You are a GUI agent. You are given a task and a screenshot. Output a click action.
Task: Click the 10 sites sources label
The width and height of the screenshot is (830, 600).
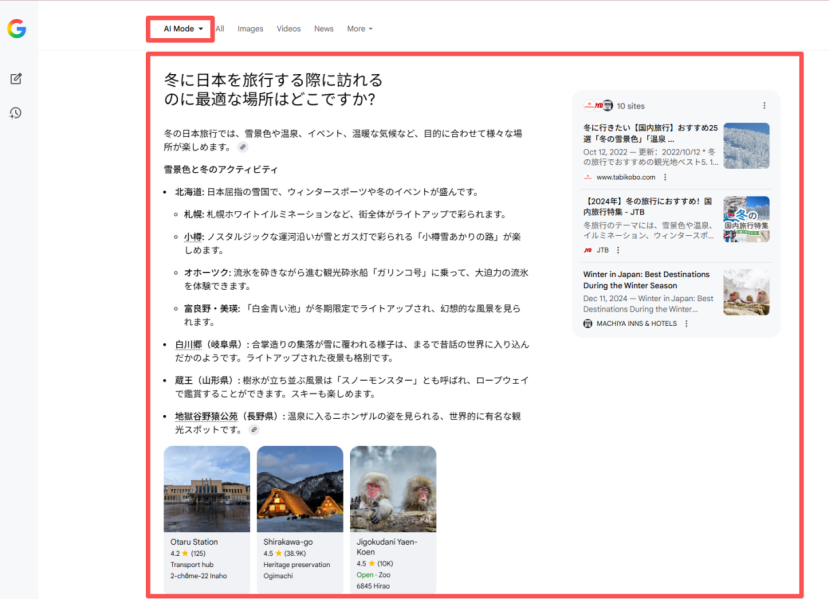[x=631, y=105]
